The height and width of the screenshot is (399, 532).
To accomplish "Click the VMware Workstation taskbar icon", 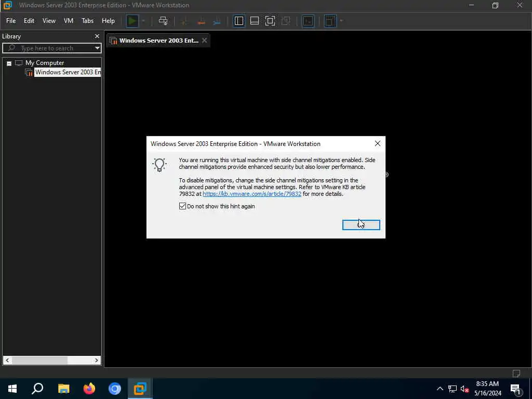I will 140,389.
